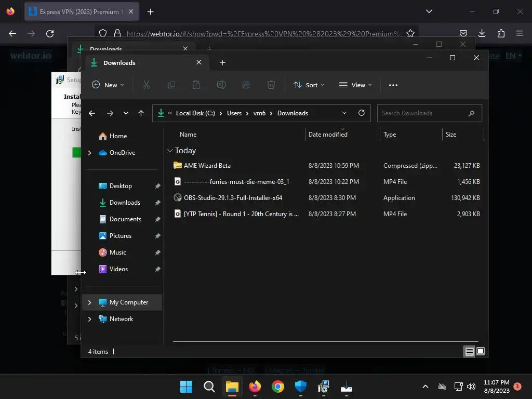Open Firefox downloads panel arrow
Image resolution: width=532 pixels, height=399 pixels.
(482, 33)
